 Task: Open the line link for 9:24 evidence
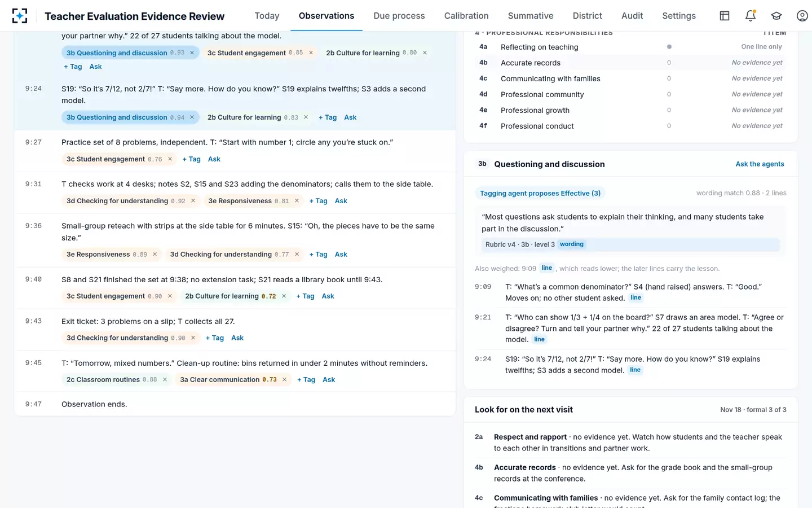pyautogui.click(x=636, y=370)
